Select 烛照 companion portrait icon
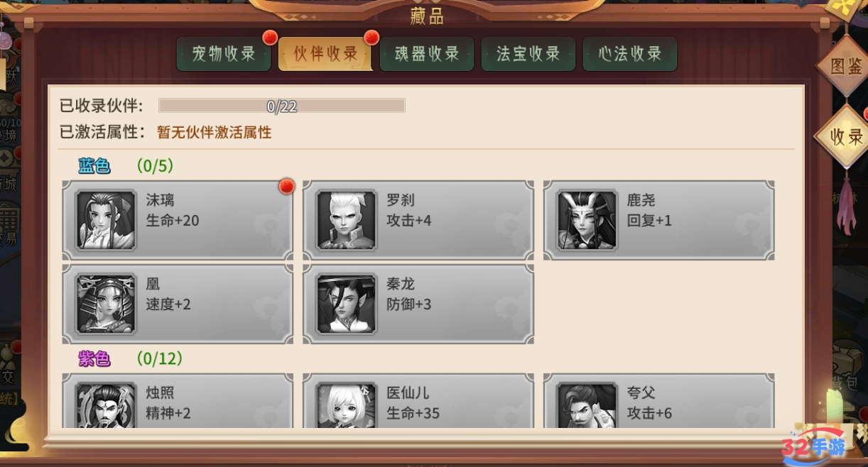The height and width of the screenshot is (467, 868). (x=106, y=405)
